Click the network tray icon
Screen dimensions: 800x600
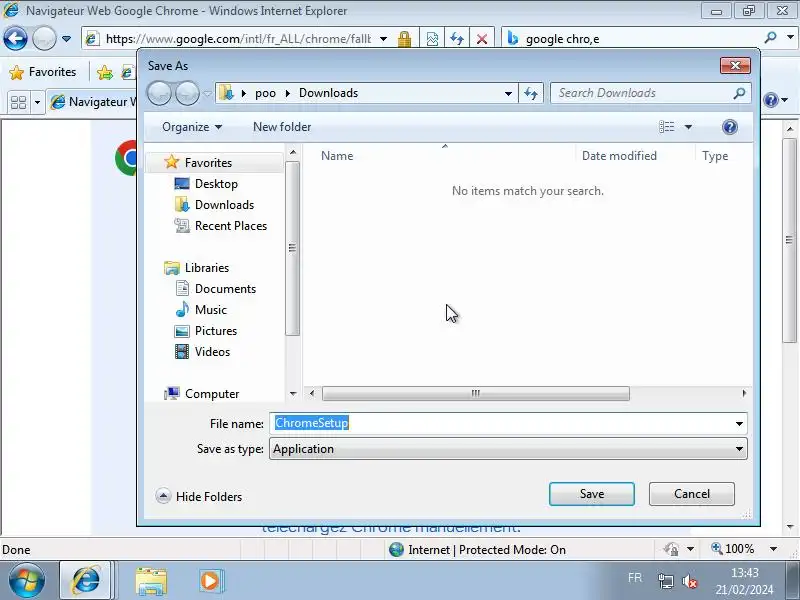(x=665, y=581)
